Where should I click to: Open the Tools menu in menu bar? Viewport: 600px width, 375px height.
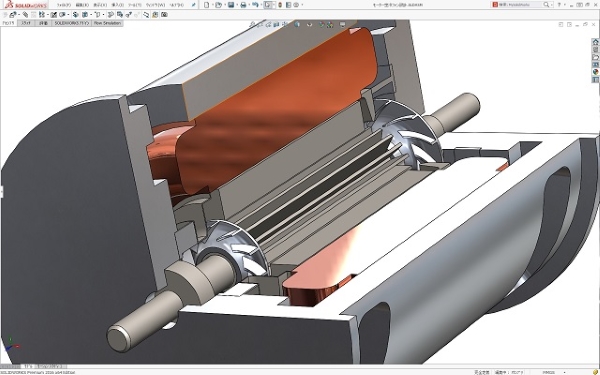(x=135, y=5)
